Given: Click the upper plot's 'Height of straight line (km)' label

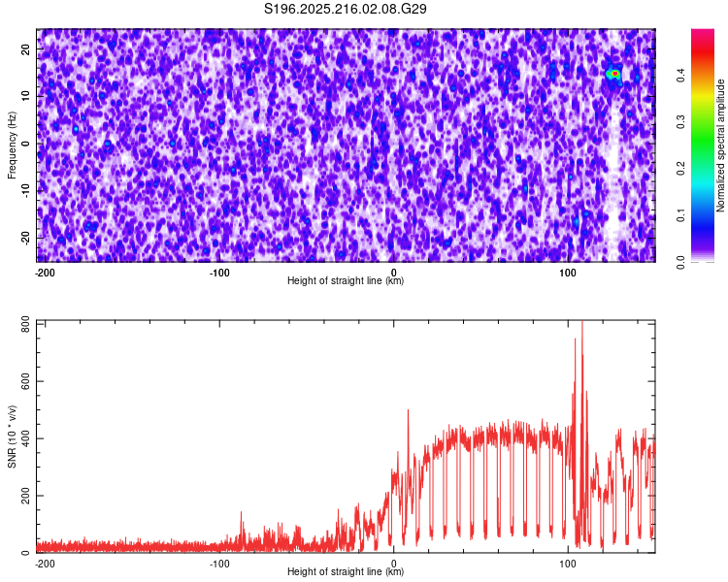Looking at the screenshot, I should (346, 280).
